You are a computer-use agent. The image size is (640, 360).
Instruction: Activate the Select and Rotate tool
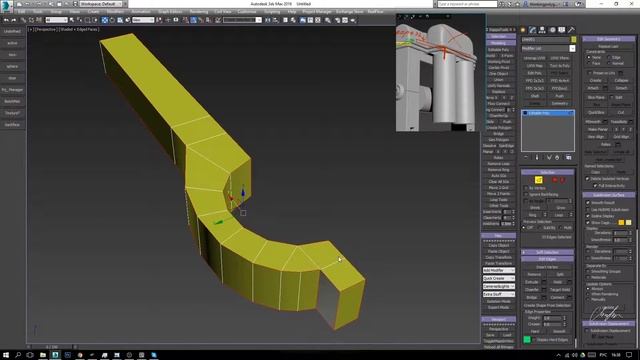112,20
